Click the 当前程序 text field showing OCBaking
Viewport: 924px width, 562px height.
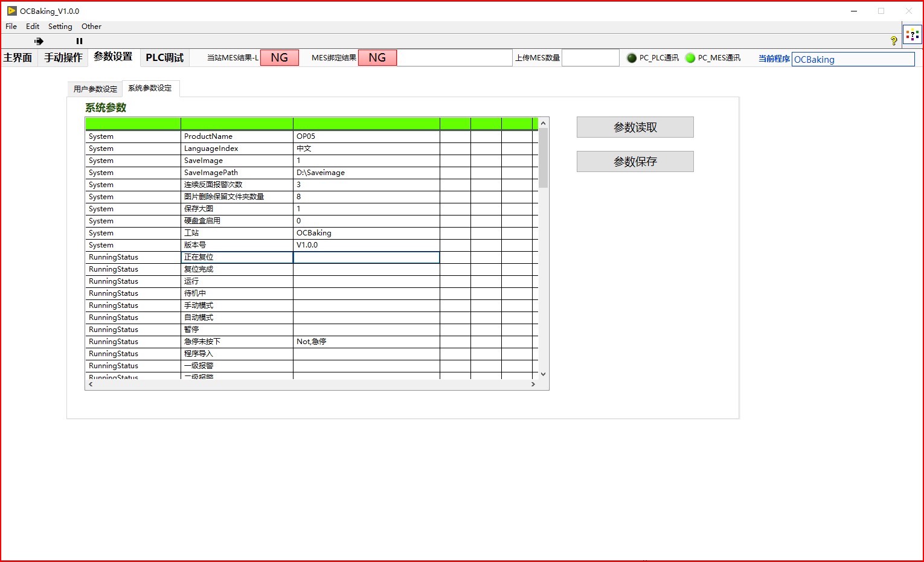(x=853, y=59)
